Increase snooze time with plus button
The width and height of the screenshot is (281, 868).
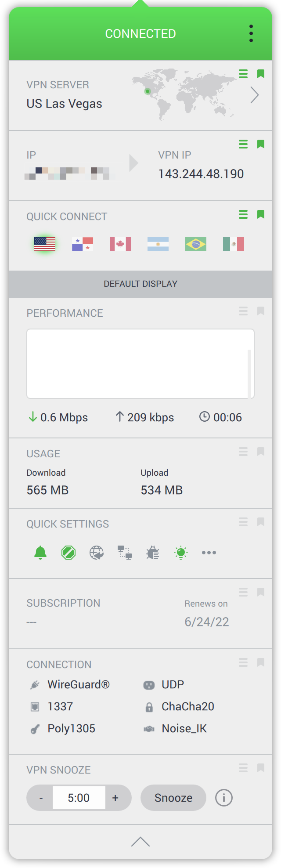pos(115,798)
